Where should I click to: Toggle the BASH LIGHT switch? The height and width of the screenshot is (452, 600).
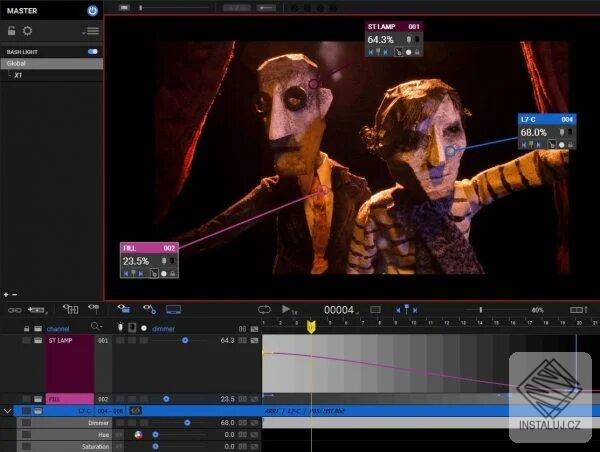click(x=93, y=52)
